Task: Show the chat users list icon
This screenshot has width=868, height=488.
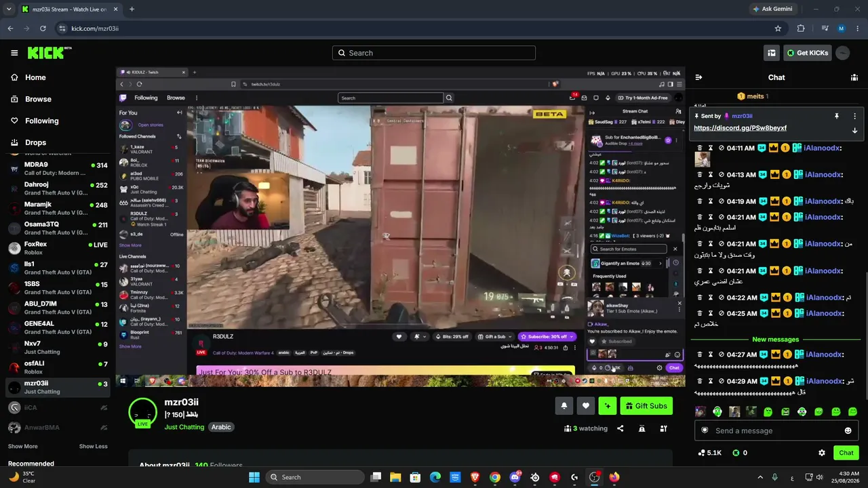Action: (x=854, y=77)
